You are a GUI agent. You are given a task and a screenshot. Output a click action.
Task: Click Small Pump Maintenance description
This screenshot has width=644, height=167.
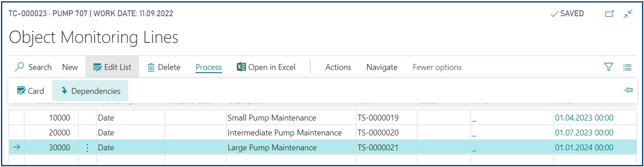click(x=272, y=118)
